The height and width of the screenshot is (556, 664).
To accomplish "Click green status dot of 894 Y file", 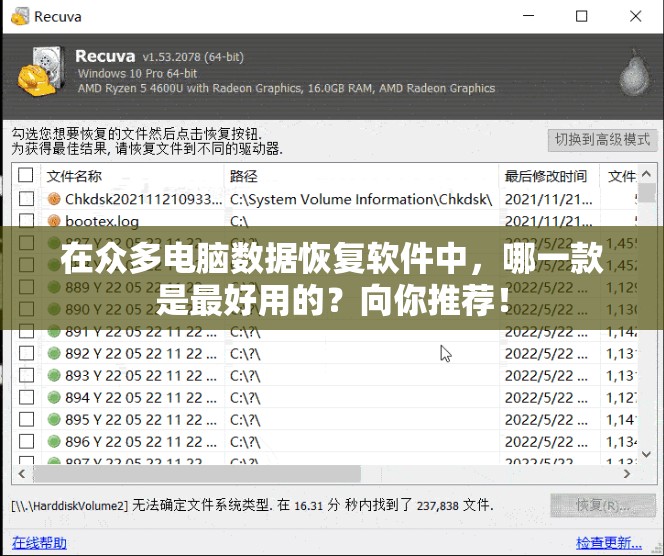I will tap(54, 397).
